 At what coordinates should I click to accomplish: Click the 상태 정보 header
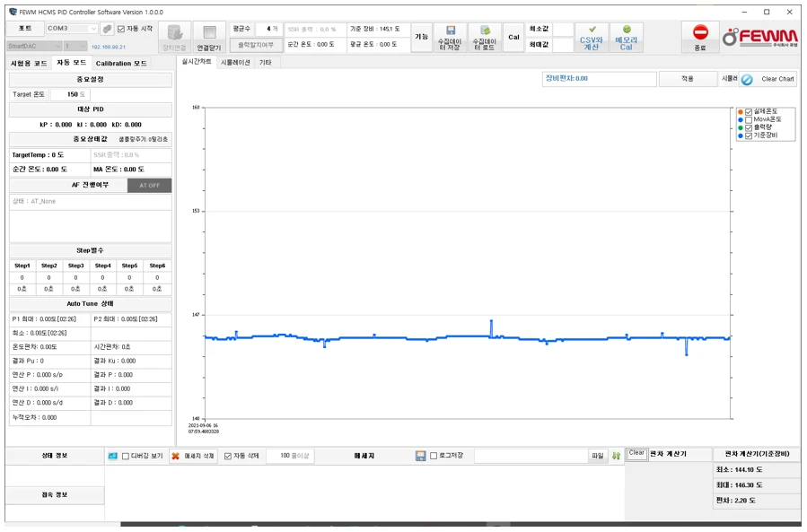pos(55,456)
